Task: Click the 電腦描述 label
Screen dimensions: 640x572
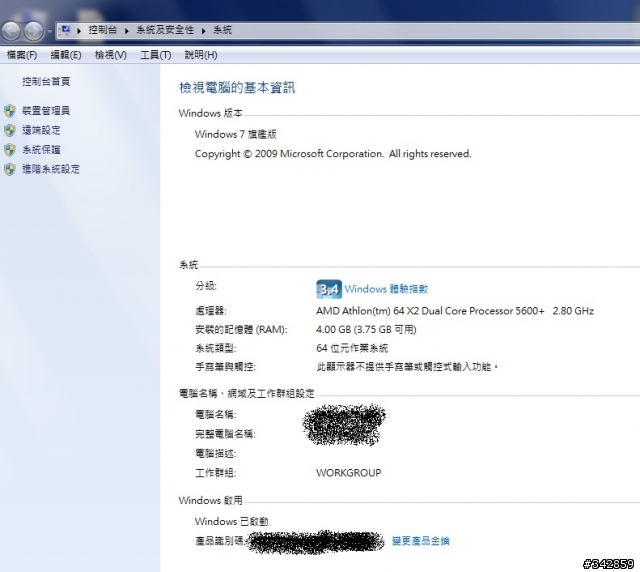Action: tap(216, 453)
